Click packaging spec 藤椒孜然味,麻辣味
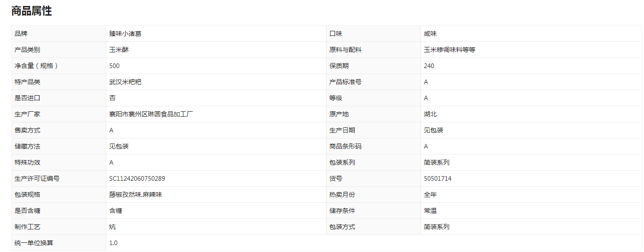This screenshot has height=252, width=644. point(136,195)
